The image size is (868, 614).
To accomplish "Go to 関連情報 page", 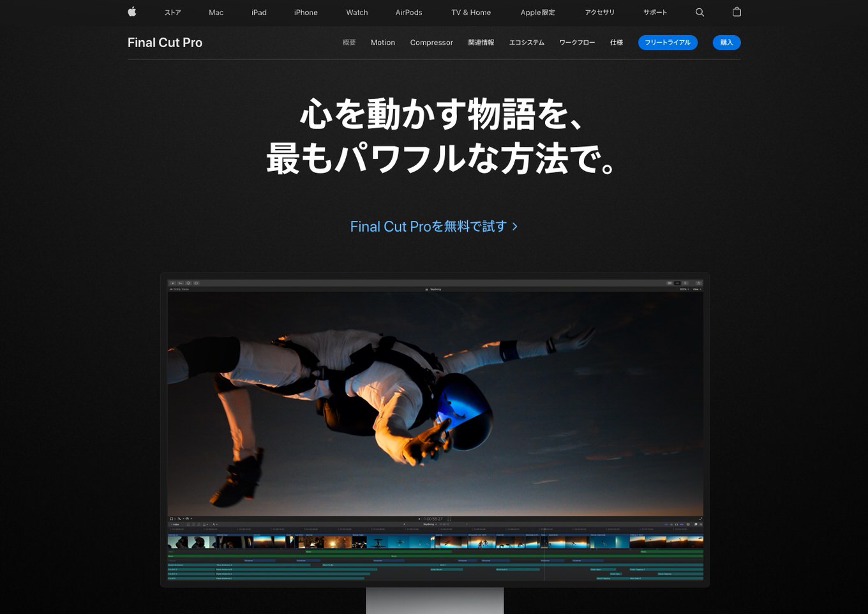I will coord(481,43).
